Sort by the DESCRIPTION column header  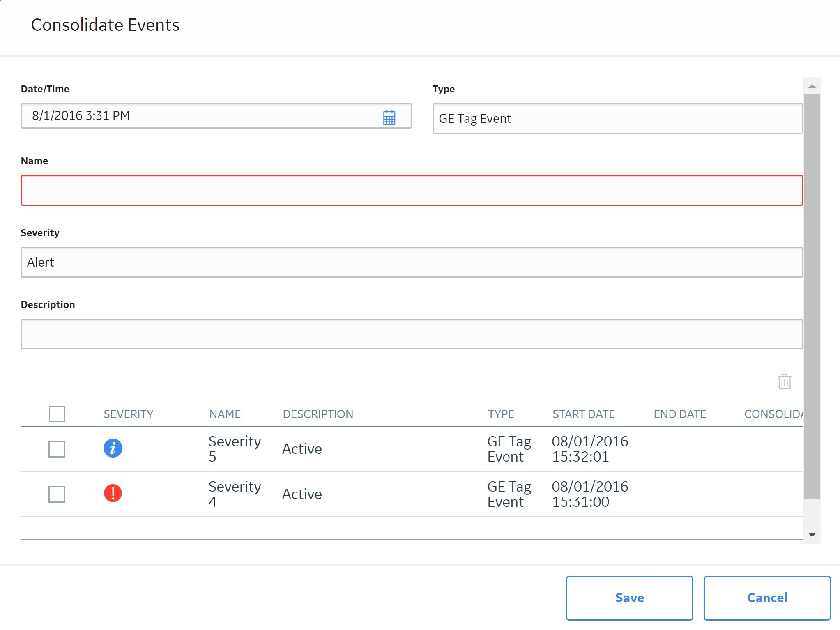[x=318, y=414]
